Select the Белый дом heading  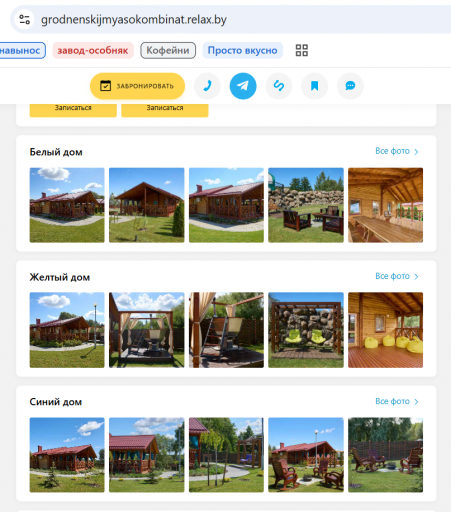tap(56, 152)
